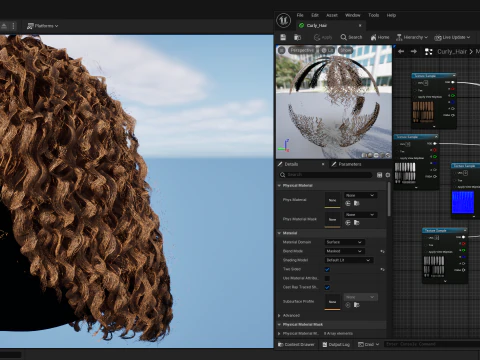Reset Two Sided to default arrow icon
Viewport: 480px width, 360px height.
pyautogui.click(x=382, y=269)
